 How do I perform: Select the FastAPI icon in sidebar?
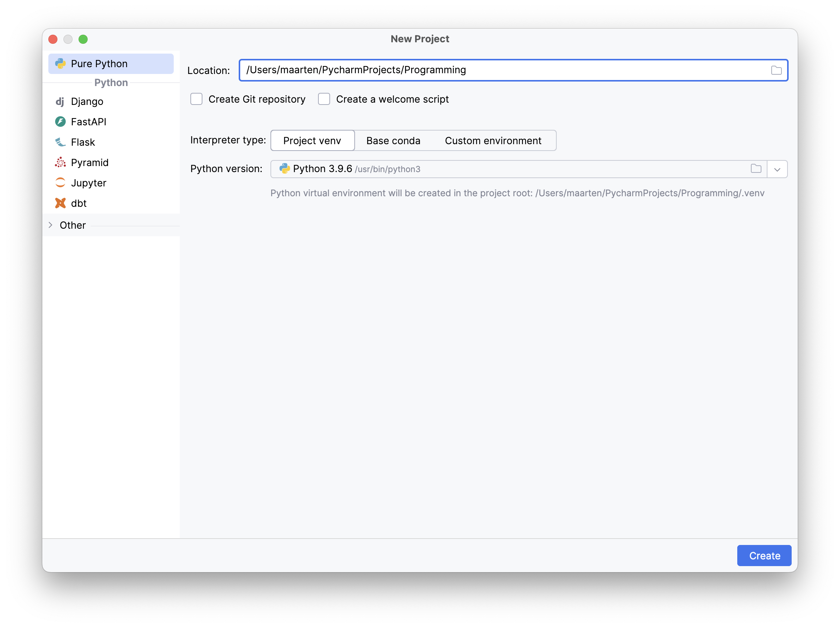point(60,122)
